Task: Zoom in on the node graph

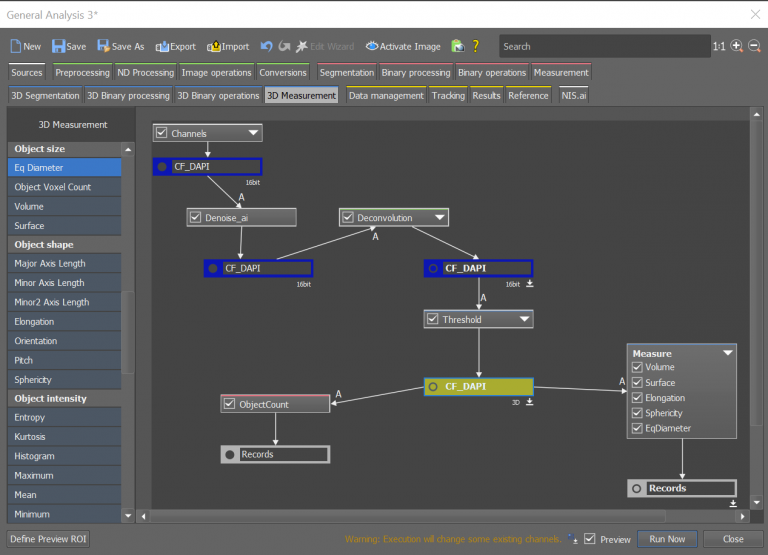Action: [x=737, y=46]
